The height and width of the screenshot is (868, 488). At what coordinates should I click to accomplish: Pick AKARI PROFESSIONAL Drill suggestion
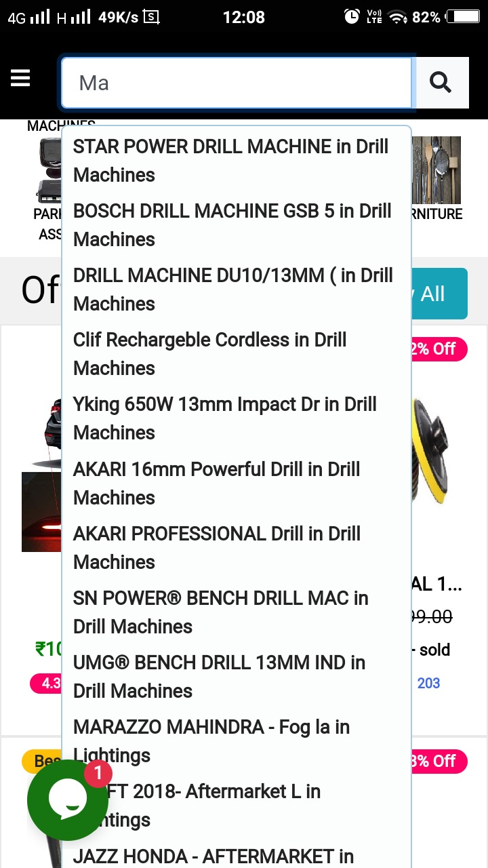click(x=216, y=548)
